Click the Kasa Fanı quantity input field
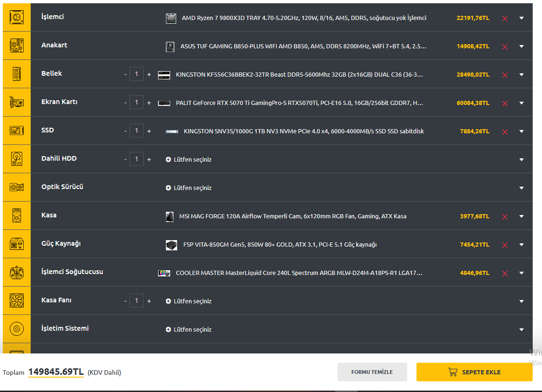The width and height of the screenshot is (542, 392). 137,301
